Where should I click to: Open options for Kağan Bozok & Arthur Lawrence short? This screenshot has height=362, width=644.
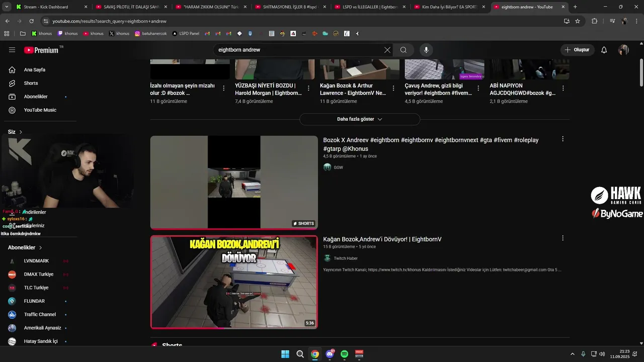tap(393, 88)
